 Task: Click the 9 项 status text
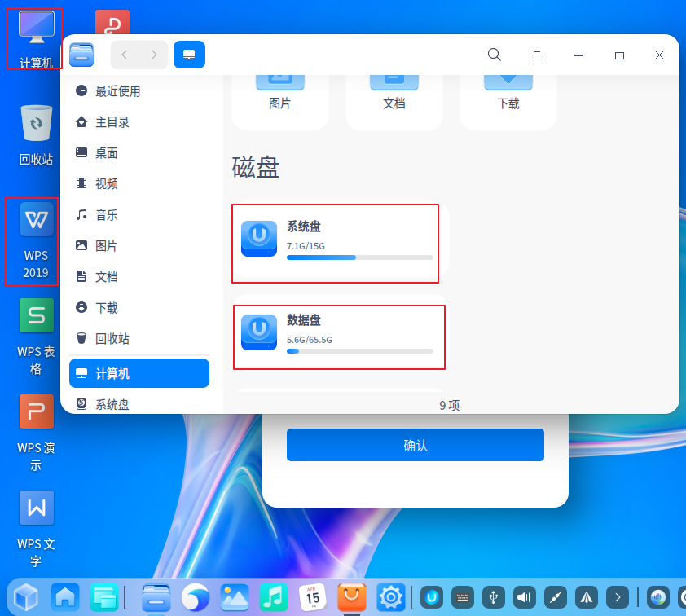[x=449, y=405]
